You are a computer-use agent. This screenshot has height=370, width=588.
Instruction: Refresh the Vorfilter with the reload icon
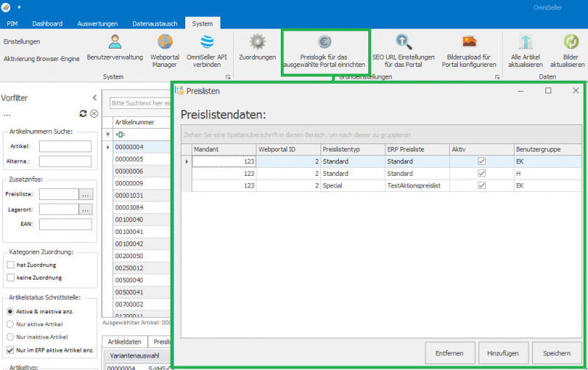83,113
